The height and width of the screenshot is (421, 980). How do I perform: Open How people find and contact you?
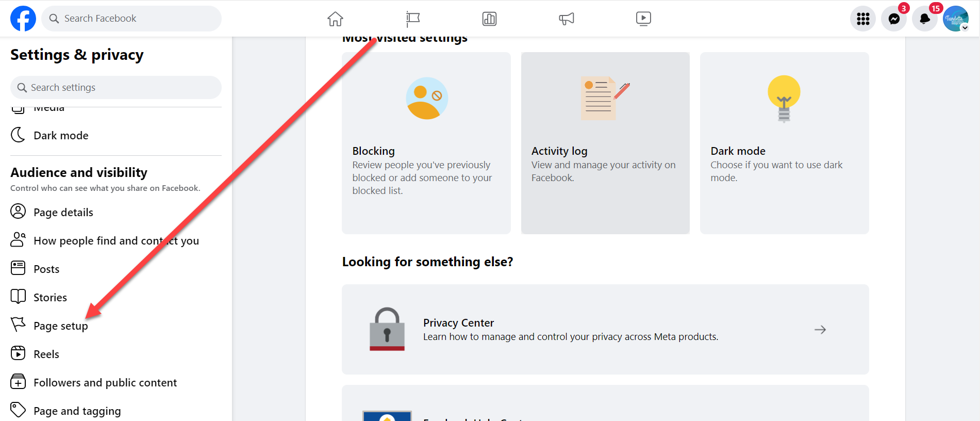[x=116, y=240]
